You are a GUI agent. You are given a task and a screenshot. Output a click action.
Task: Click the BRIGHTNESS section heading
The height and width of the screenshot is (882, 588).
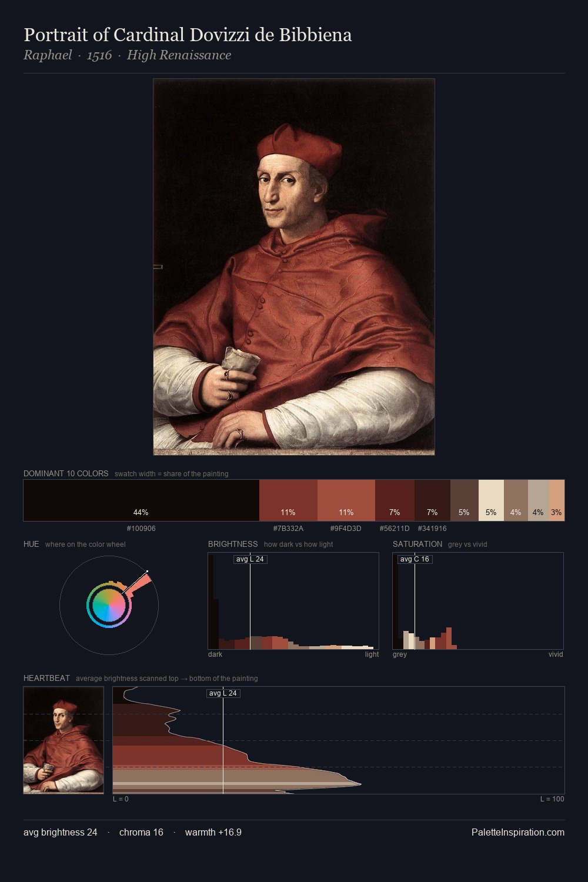pyautogui.click(x=233, y=544)
